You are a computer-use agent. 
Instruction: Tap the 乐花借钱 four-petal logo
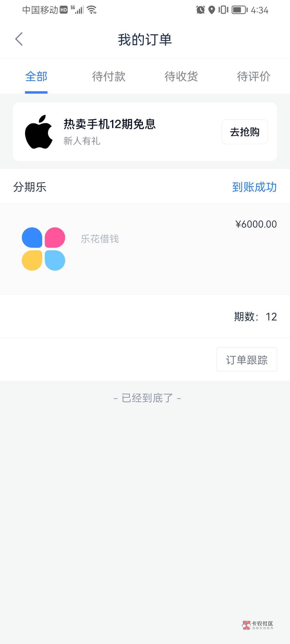point(44,249)
